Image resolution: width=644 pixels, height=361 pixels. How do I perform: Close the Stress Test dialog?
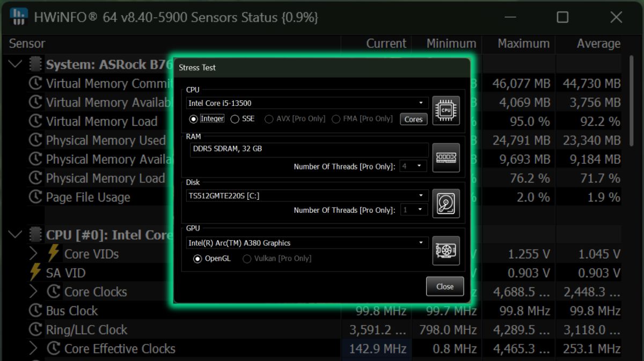(x=444, y=286)
